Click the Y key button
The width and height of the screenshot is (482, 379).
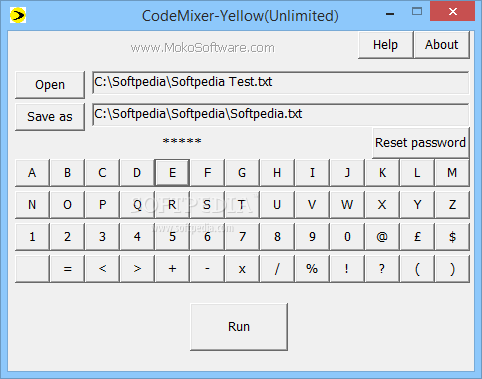[x=417, y=205]
